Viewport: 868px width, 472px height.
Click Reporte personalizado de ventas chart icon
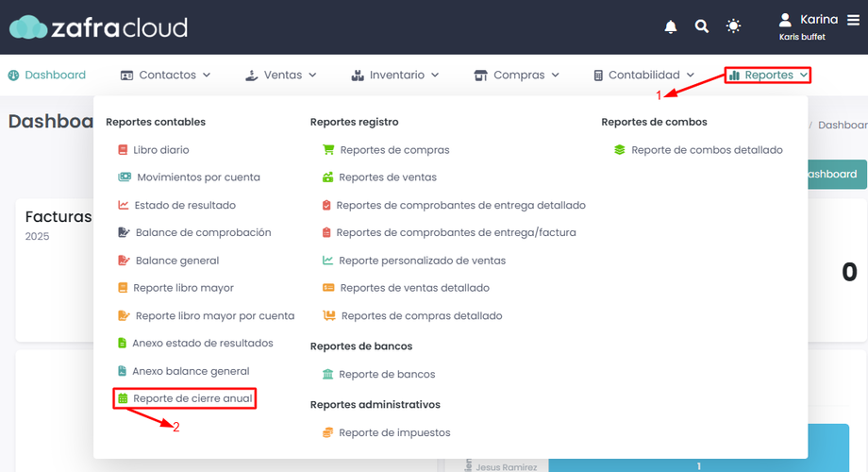click(x=327, y=261)
